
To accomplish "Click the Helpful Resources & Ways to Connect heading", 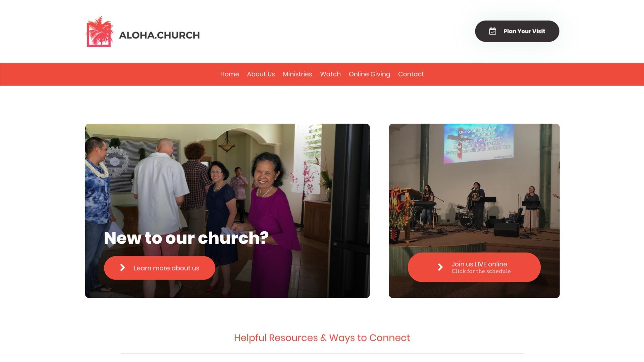I will (322, 338).
